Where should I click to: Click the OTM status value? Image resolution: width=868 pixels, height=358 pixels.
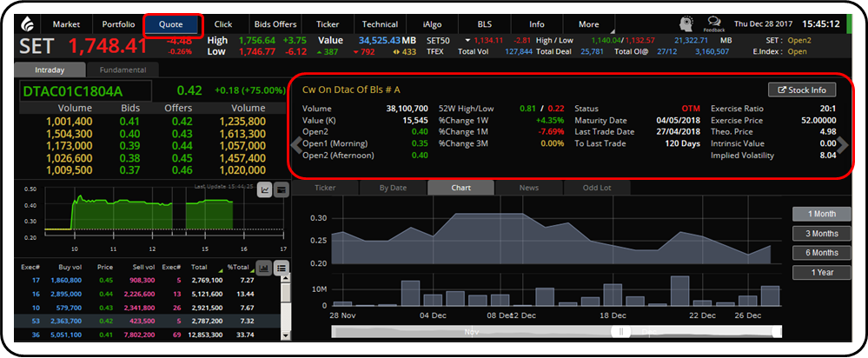pos(691,109)
